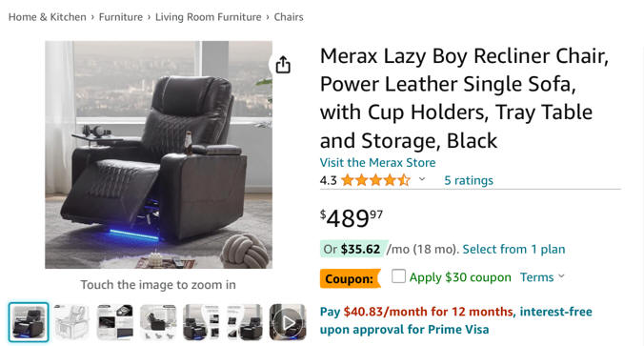
Task: Expand the Terms dropdown chevron
Action: pyautogui.click(x=561, y=276)
